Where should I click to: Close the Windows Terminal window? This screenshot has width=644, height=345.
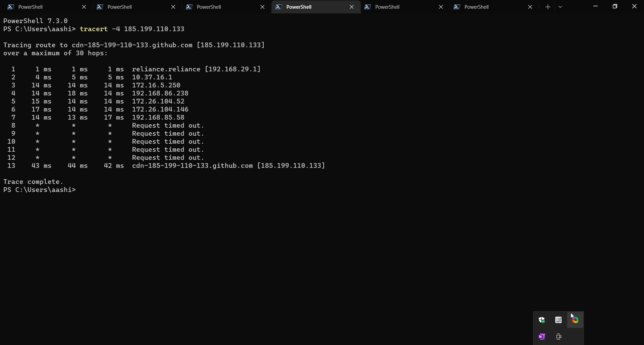634,6
